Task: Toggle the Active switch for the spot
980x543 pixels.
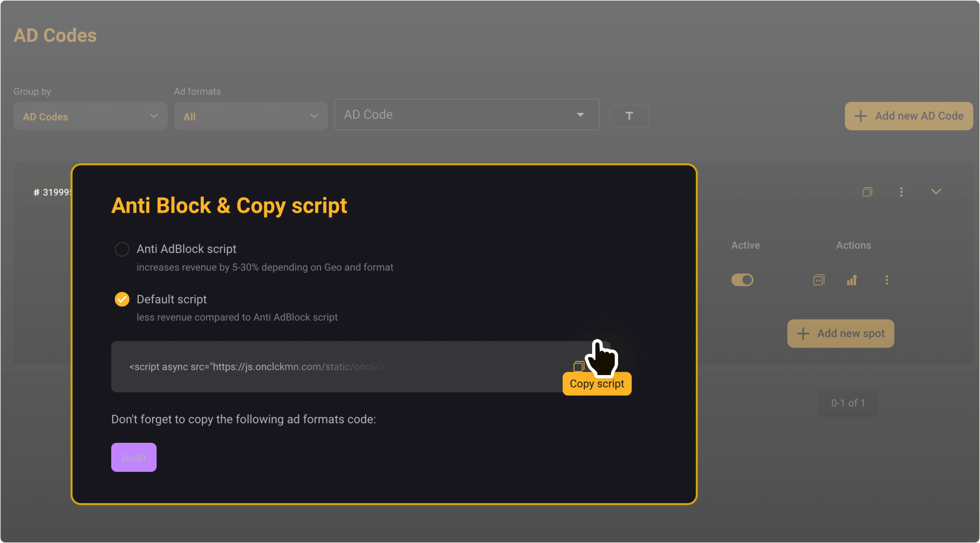Action: [x=742, y=280]
